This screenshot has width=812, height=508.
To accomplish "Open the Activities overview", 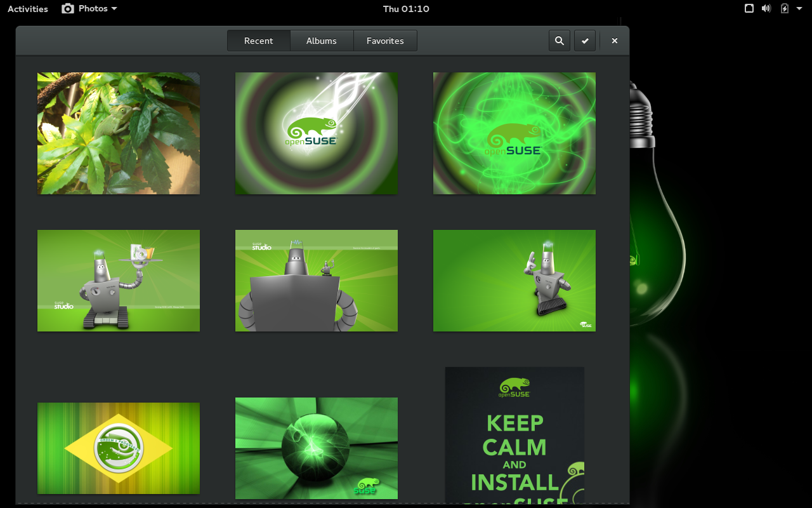I will 27,9.
